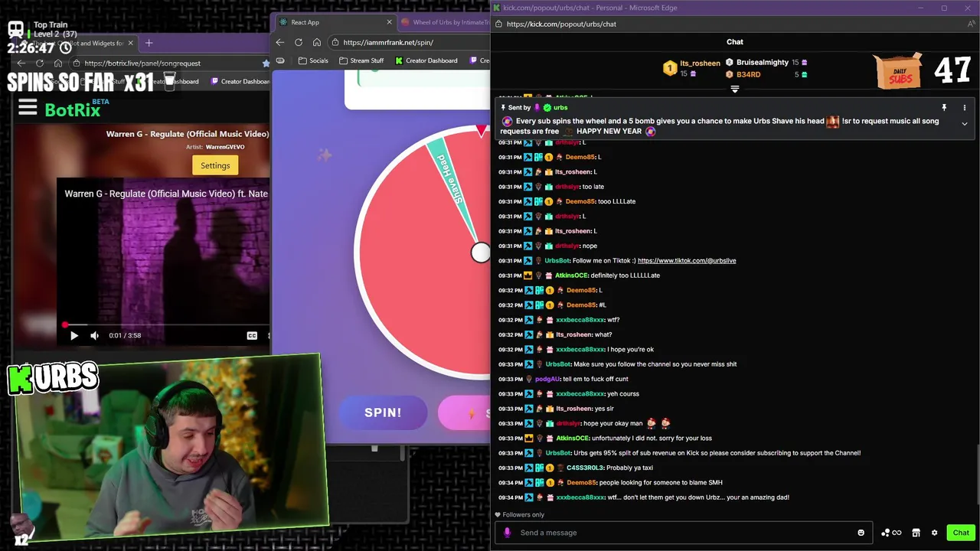The height and width of the screenshot is (551, 980).
Task: Click urbs username in pinned message
Action: [560, 108]
